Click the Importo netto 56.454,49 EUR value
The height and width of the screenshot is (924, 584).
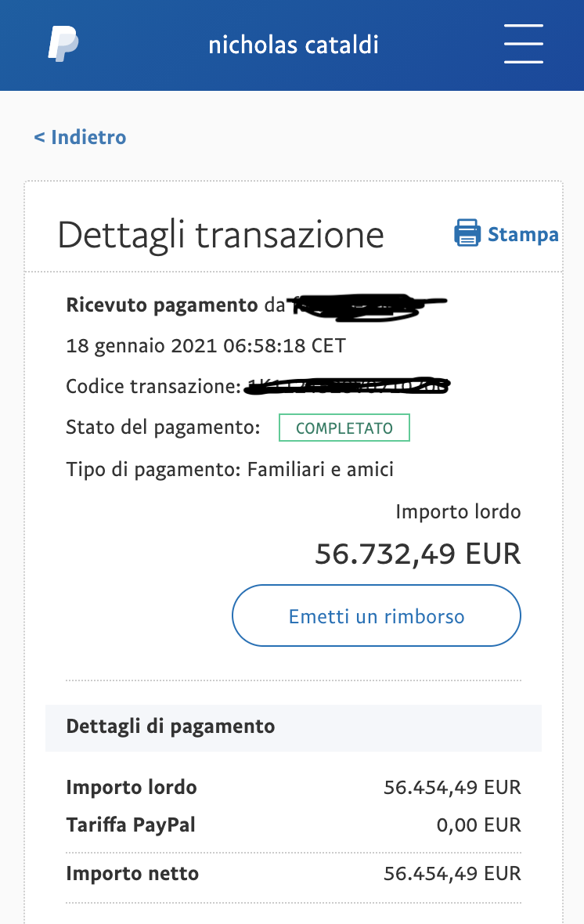click(452, 873)
